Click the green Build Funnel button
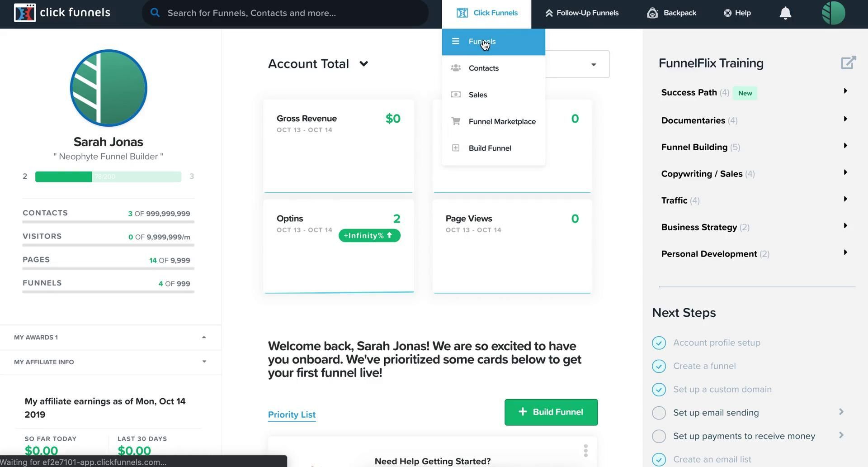The height and width of the screenshot is (467, 868). pos(551,412)
